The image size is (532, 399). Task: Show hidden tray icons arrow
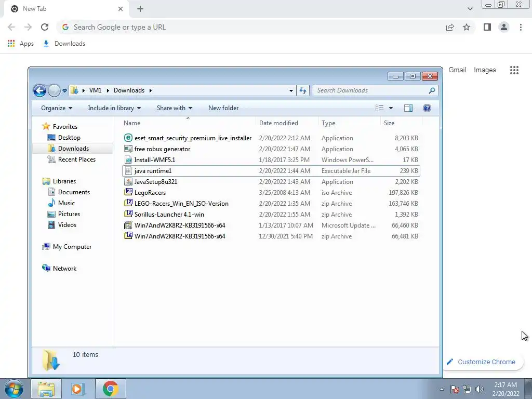point(442,389)
